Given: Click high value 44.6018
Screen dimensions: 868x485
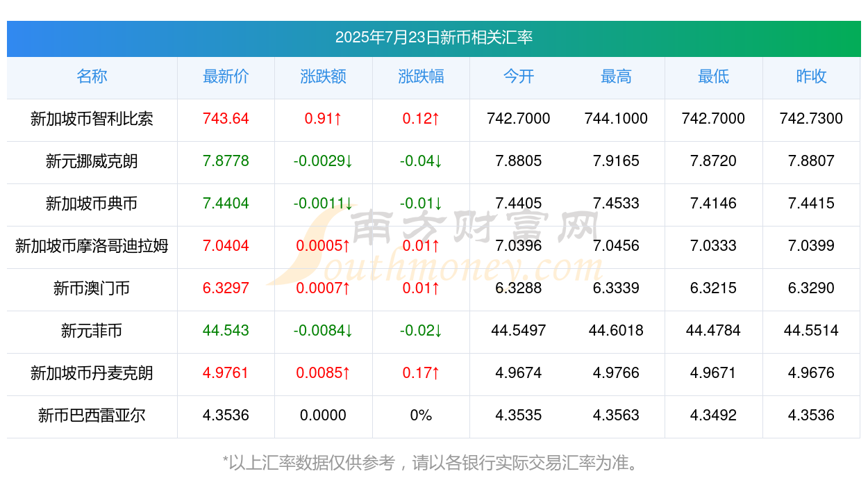Looking at the screenshot, I should (616, 331).
